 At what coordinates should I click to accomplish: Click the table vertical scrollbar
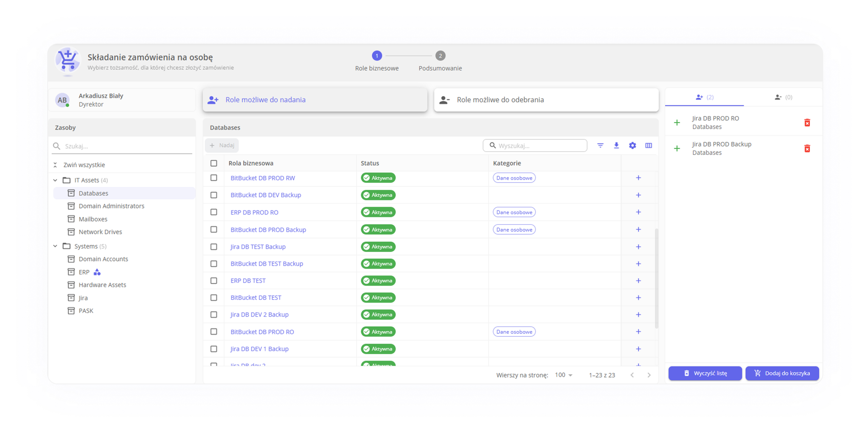tap(656, 278)
